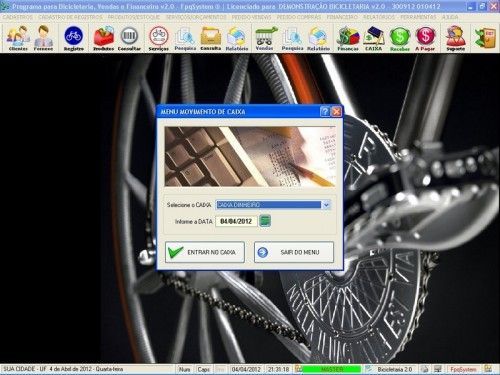Open the Finanças money chart icon

point(348,38)
